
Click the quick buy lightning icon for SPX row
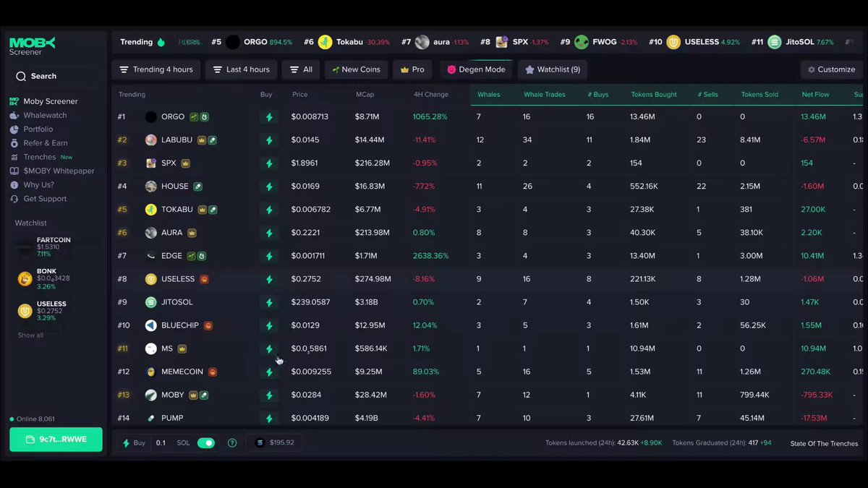(x=269, y=163)
